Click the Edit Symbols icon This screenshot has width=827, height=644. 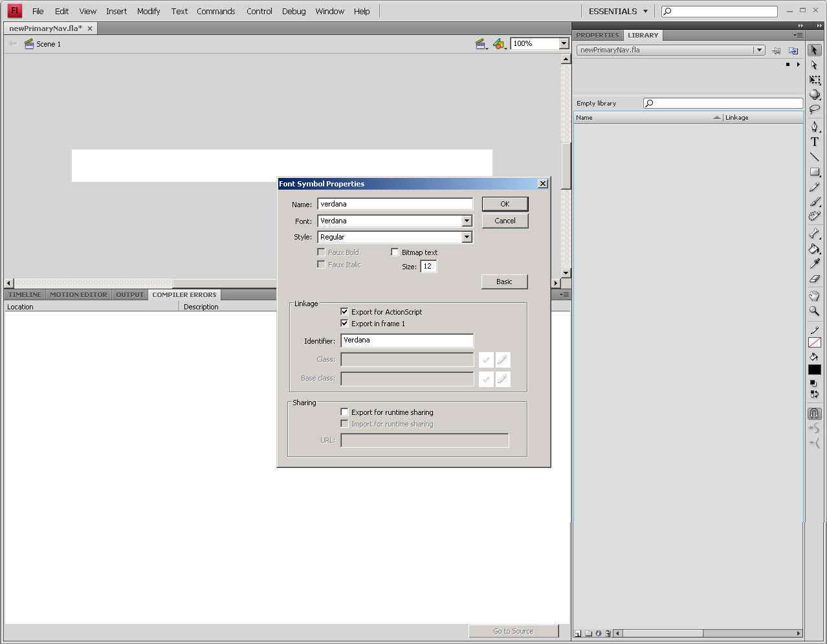pos(499,44)
